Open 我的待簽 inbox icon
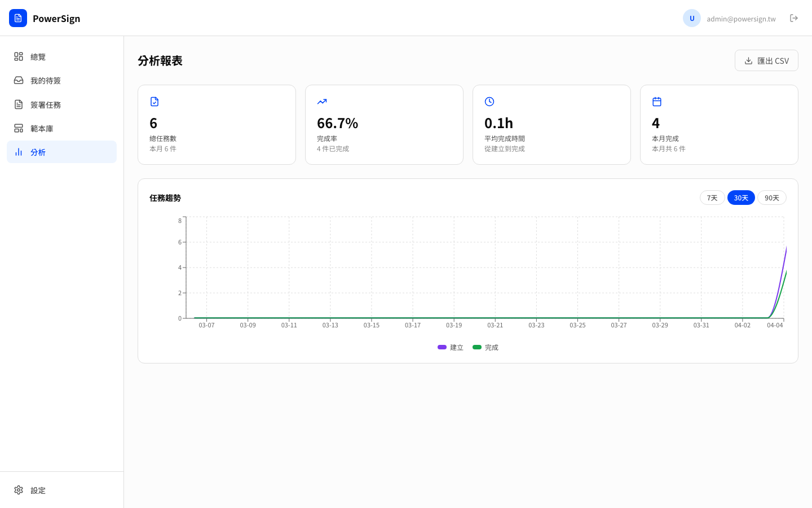Image resolution: width=812 pixels, height=508 pixels. tap(18, 80)
